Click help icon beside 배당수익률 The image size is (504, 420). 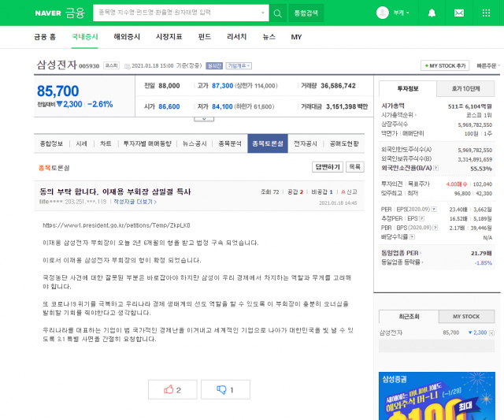pyautogui.click(x=412, y=237)
